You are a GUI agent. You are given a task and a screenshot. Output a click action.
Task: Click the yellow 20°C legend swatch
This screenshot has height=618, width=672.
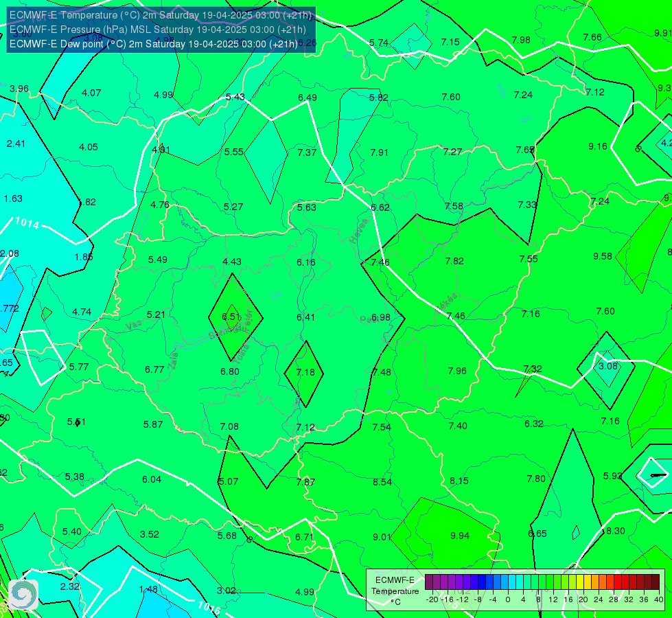tap(580, 582)
